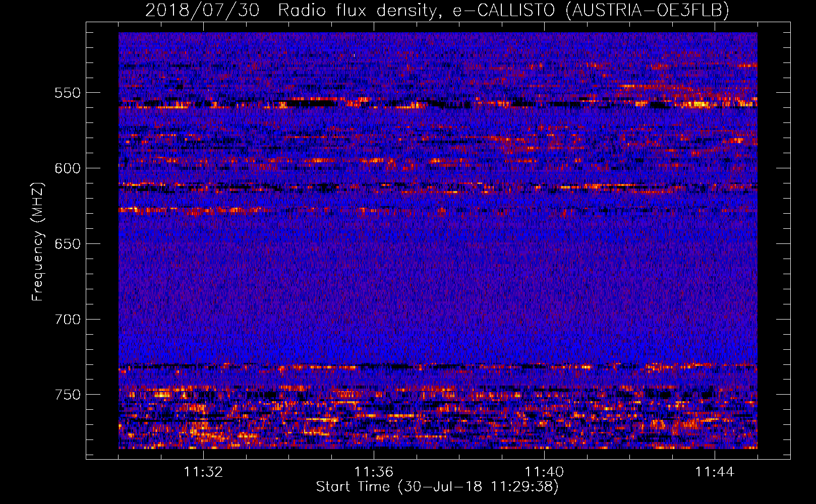
Task: Click the 750 frequency tick label
Action: (x=68, y=395)
